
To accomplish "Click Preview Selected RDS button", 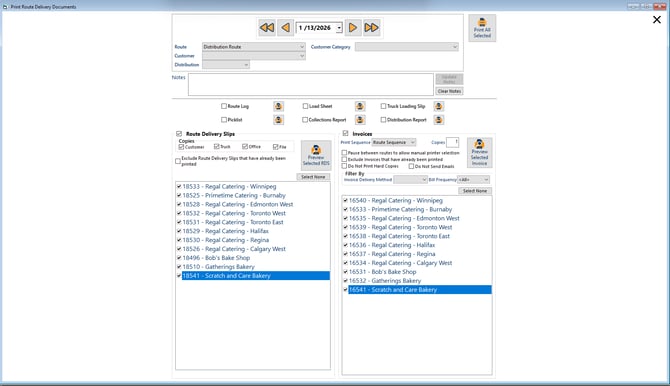I will (316, 155).
